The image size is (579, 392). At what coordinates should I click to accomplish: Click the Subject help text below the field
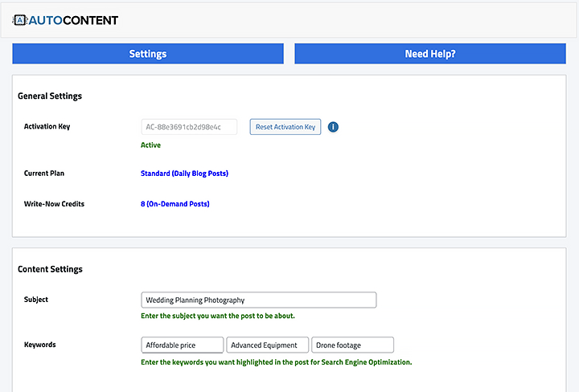217,316
